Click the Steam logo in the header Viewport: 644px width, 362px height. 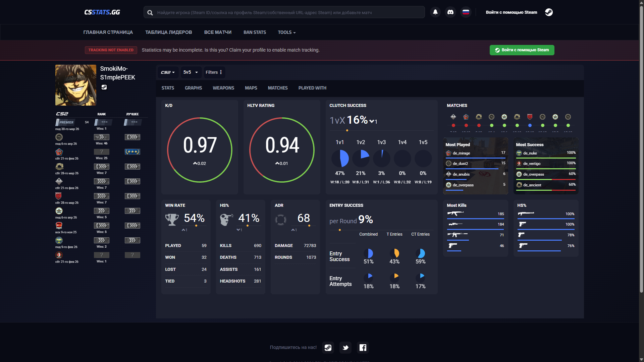pyautogui.click(x=549, y=12)
